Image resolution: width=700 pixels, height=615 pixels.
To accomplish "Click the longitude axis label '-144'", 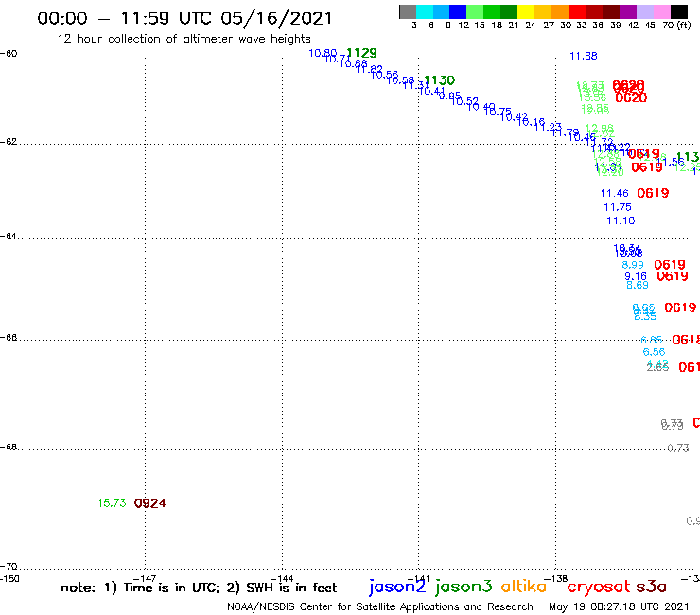I will tap(282, 578).
